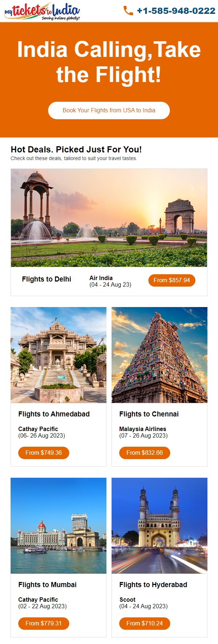Call the +1-585-948-0222 phone number
The image size is (218, 644).
[x=176, y=11]
